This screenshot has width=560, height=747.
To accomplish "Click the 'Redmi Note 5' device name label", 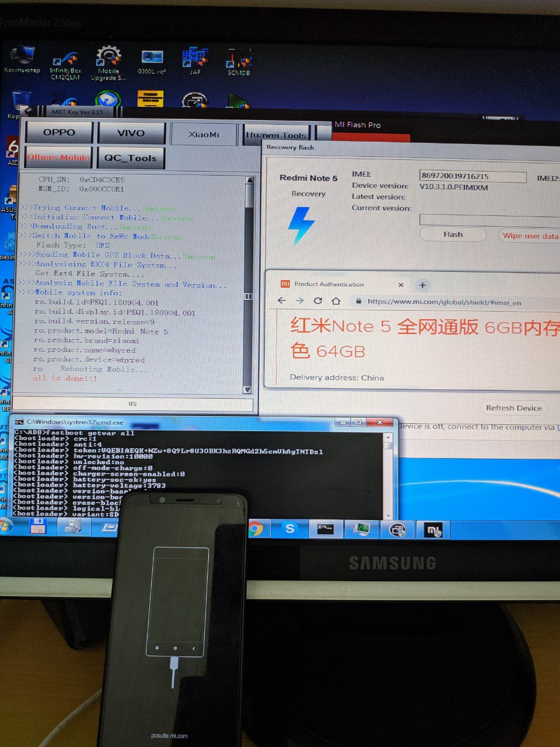I will click(x=309, y=178).
